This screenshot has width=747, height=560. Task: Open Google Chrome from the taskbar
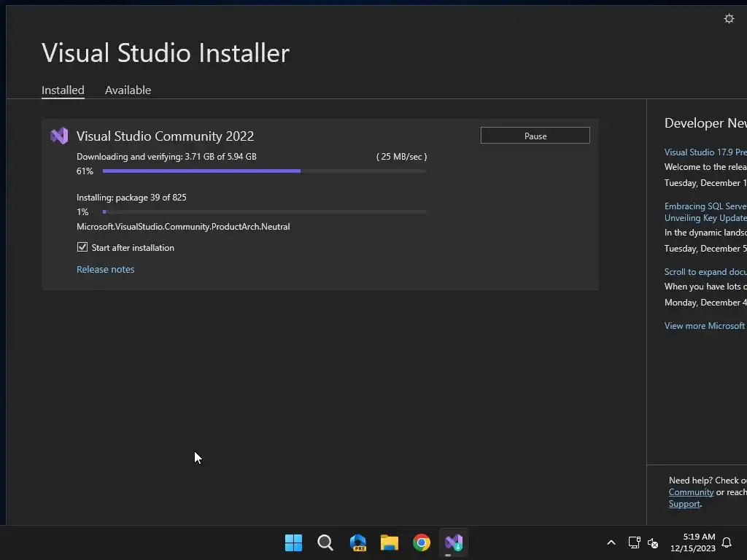[x=421, y=542]
